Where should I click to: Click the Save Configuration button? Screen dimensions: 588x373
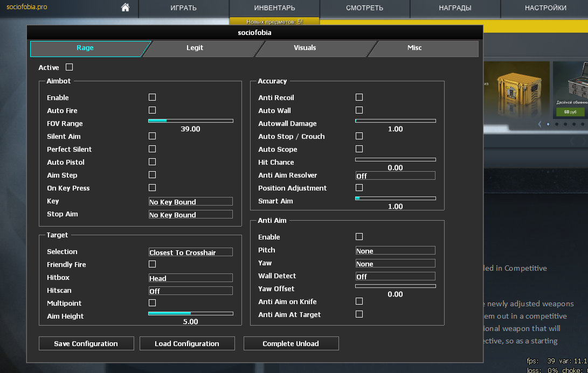click(x=86, y=343)
